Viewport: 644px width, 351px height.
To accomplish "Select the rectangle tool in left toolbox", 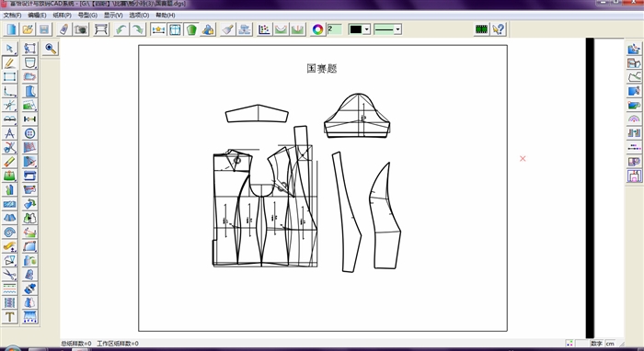I will coord(10,76).
